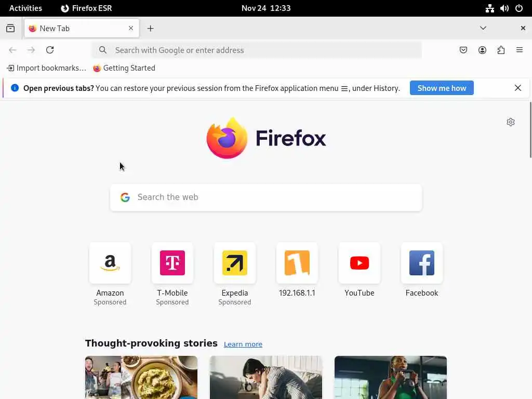Open the Firefox View icon left of tabs

[x=10, y=28]
